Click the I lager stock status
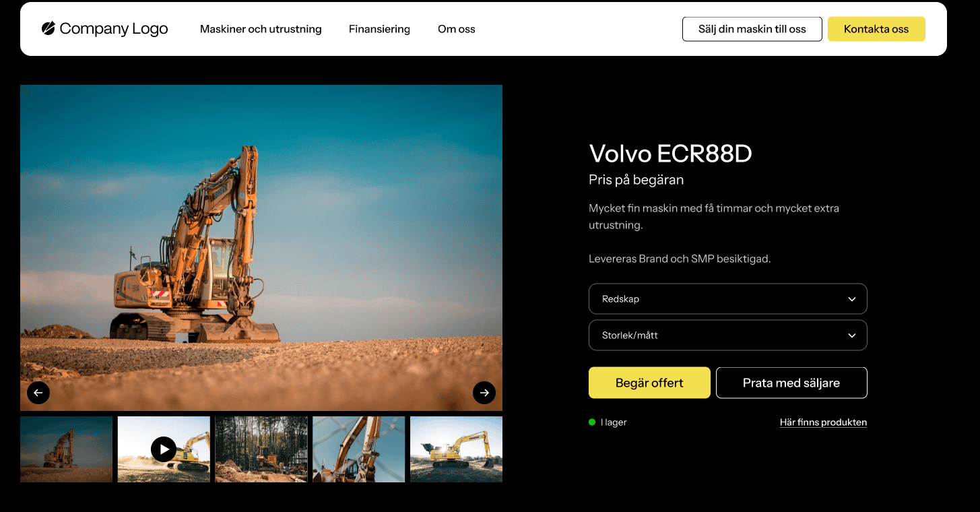 pos(608,422)
